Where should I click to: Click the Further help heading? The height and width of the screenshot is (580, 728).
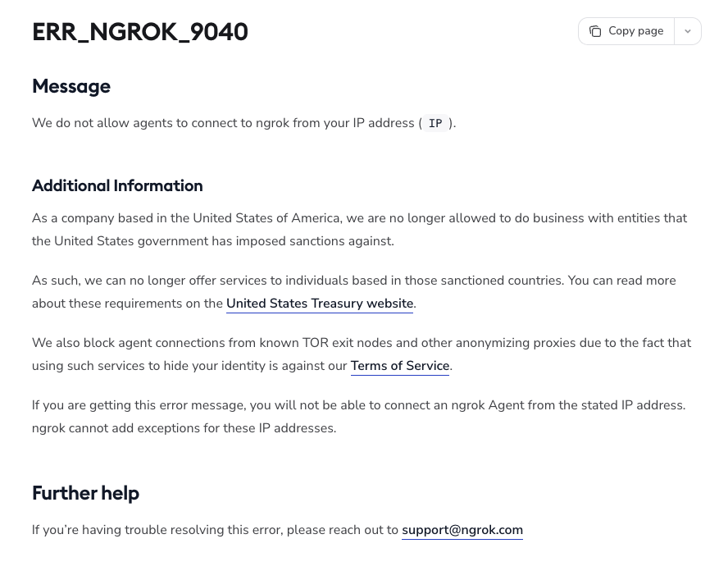click(85, 493)
